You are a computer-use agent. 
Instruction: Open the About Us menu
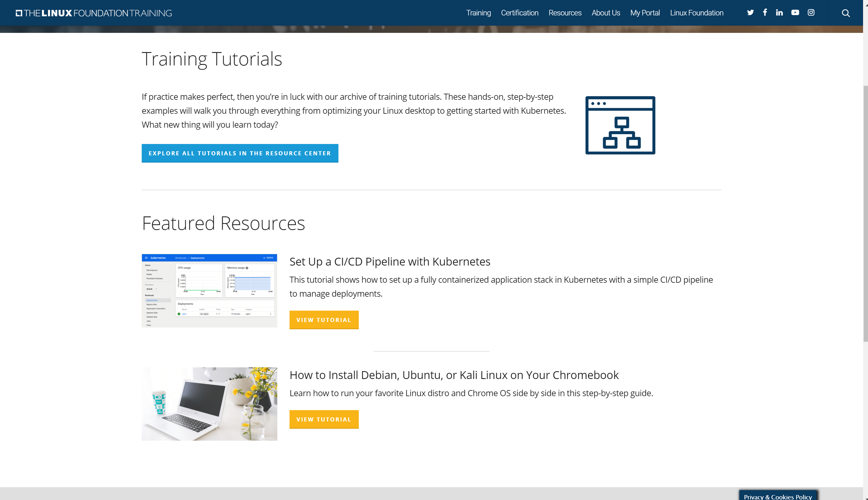click(x=606, y=13)
